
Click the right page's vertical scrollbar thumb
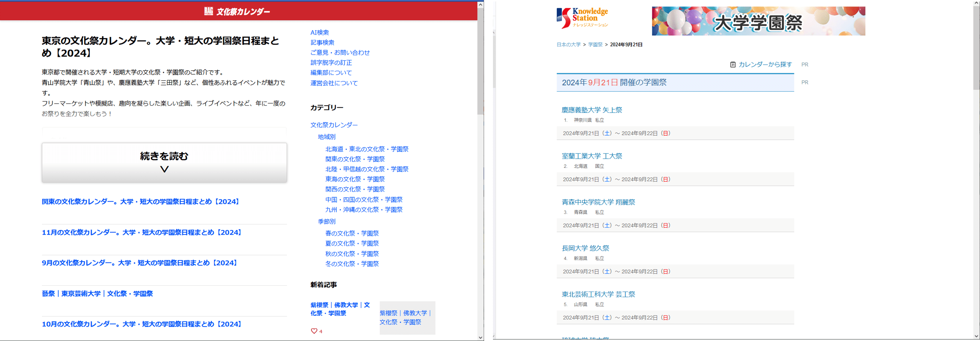[977, 48]
